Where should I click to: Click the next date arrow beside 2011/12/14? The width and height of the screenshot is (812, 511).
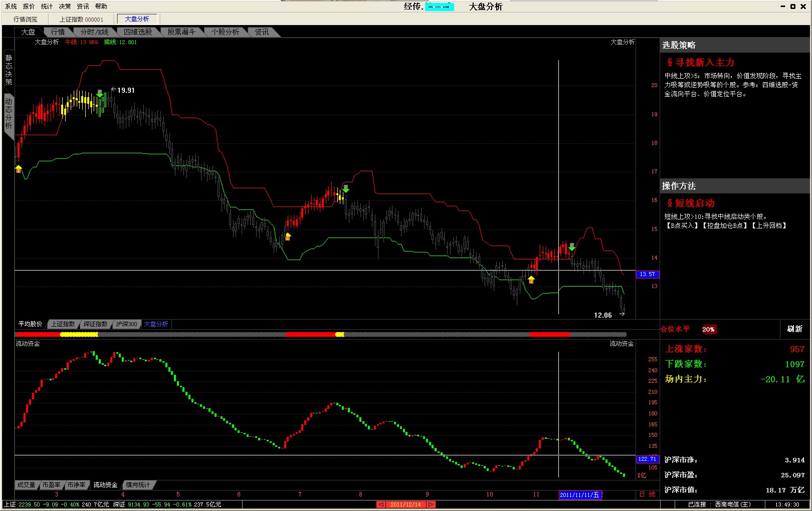tap(431, 504)
